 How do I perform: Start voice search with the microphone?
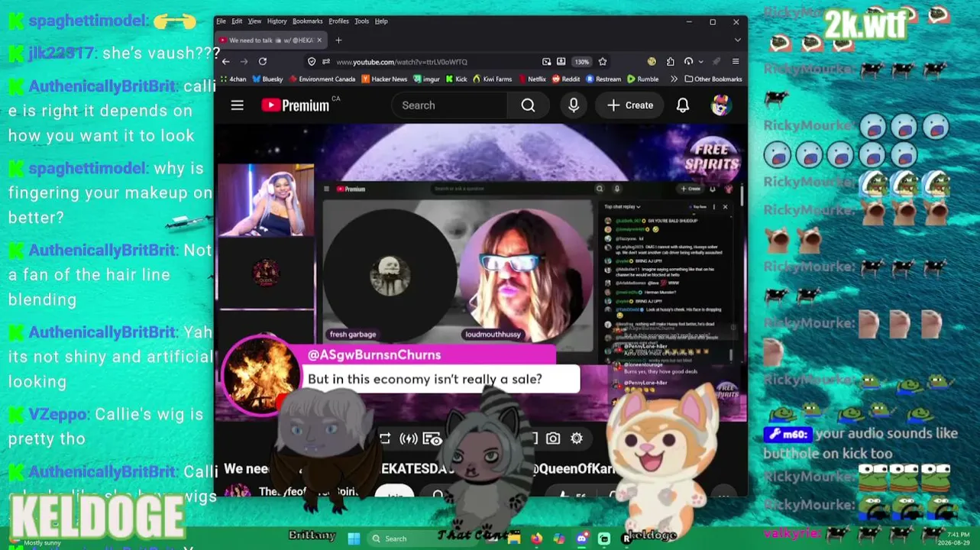[x=574, y=105]
